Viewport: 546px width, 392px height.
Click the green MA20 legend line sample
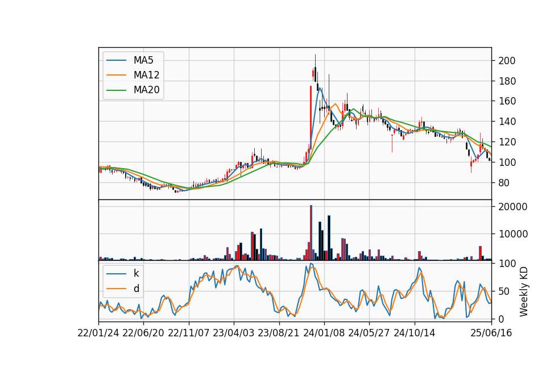pyautogui.click(x=116, y=90)
